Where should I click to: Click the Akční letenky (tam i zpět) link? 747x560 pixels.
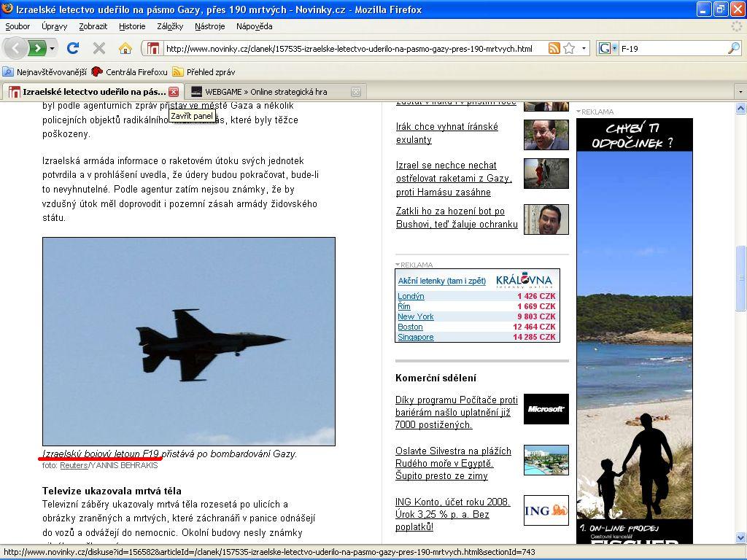click(x=442, y=281)
